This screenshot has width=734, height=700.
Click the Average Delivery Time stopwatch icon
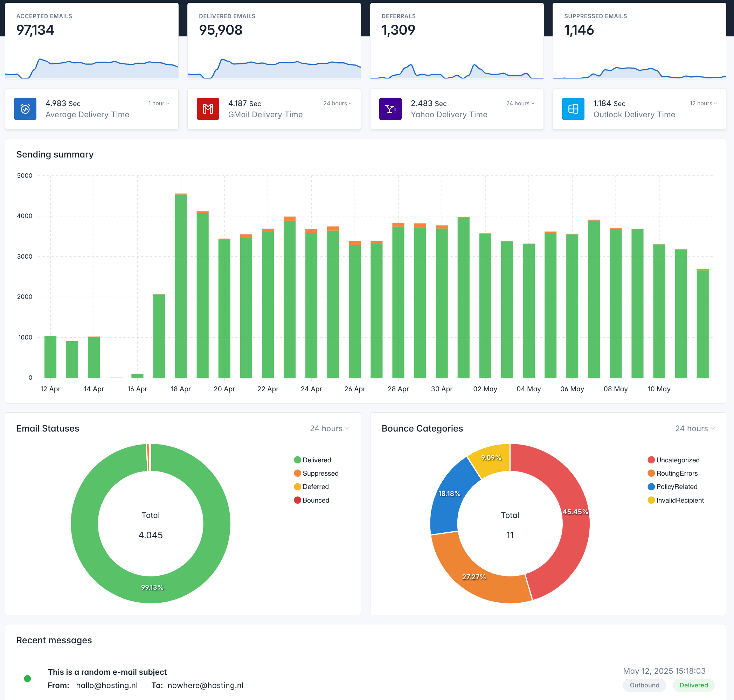click(x=25, y=108)
